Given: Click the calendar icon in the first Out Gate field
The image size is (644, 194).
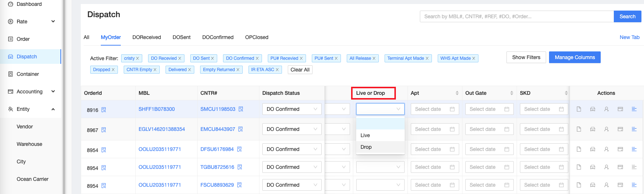Looking at the screenshot, I should 507,109.
